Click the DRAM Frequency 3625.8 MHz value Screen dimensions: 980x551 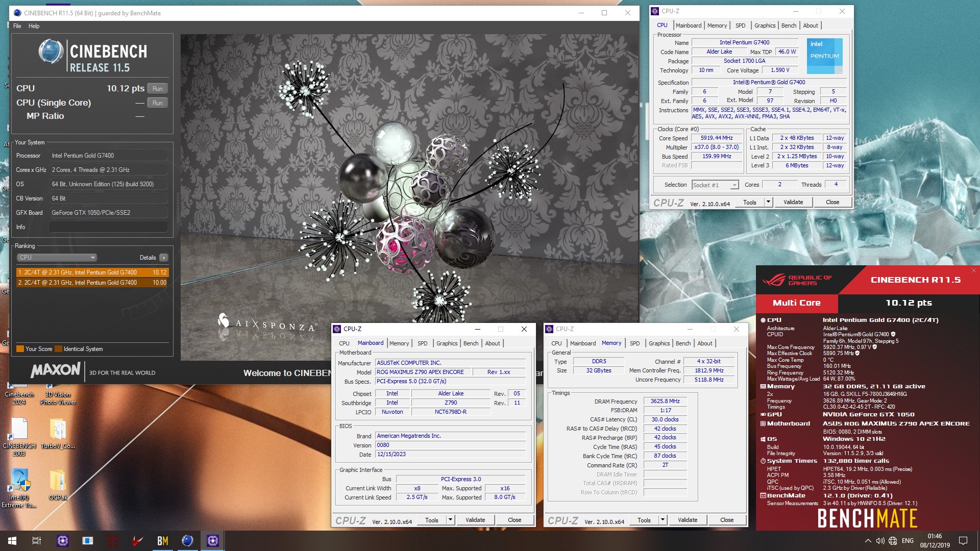(665, 402)
